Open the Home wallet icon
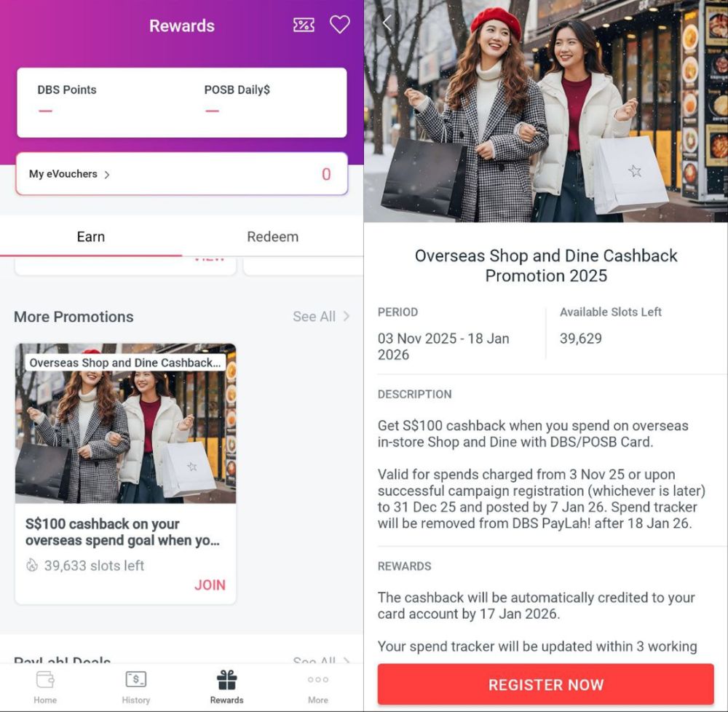The height and width of the screenshot is (712, 728). point(45,680)
